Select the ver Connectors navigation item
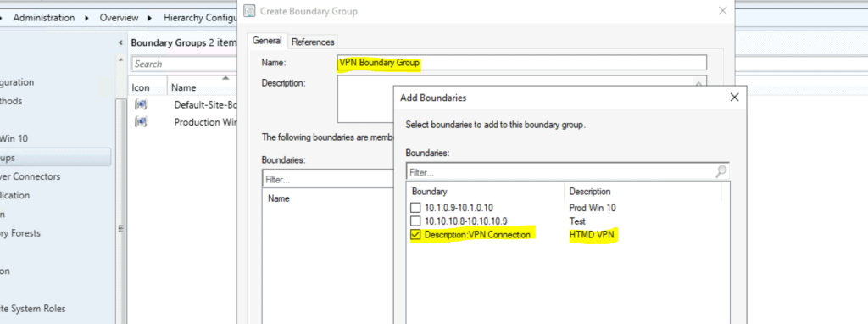This screenshot has height=324, width=868. click(30, 176)
